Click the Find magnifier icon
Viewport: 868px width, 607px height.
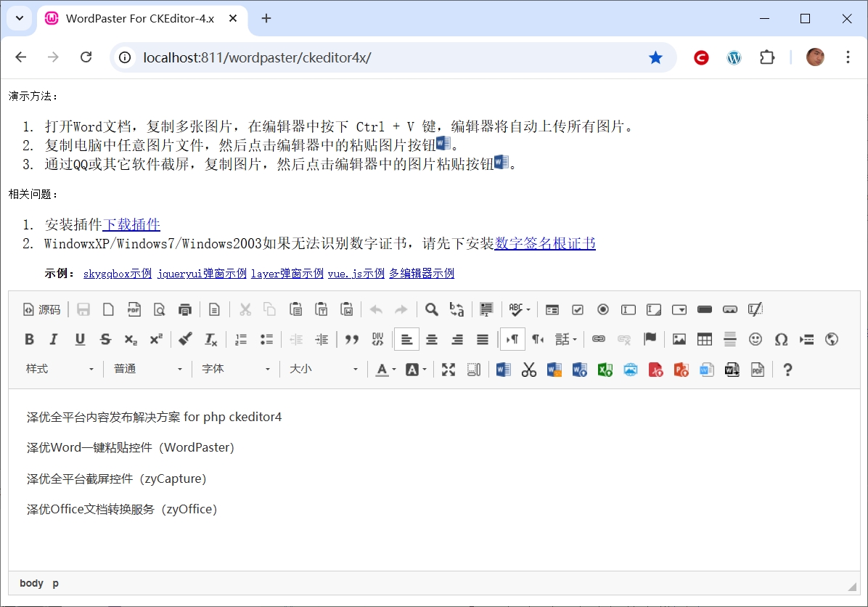[x=432, y=309]
